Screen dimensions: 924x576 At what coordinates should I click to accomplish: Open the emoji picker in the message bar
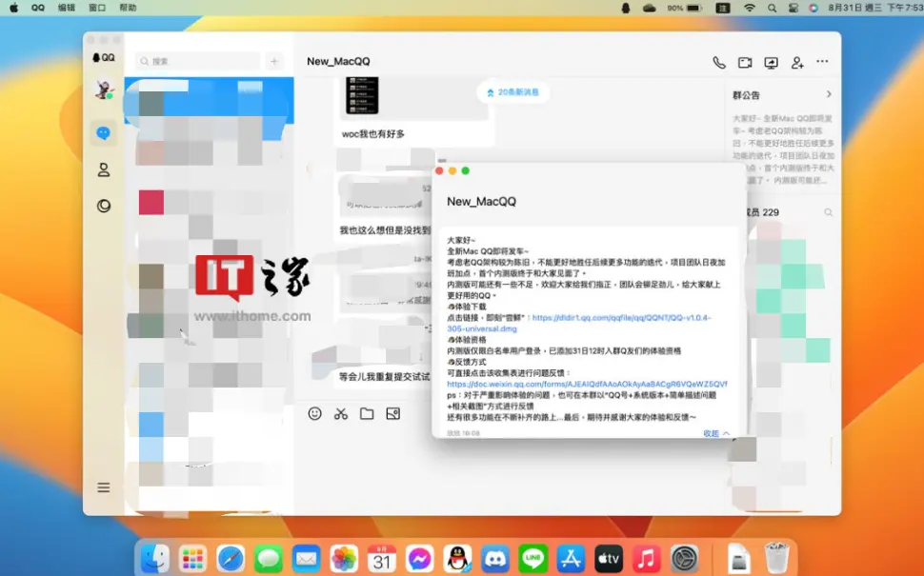pyautogui.click(x=313, y=414)
